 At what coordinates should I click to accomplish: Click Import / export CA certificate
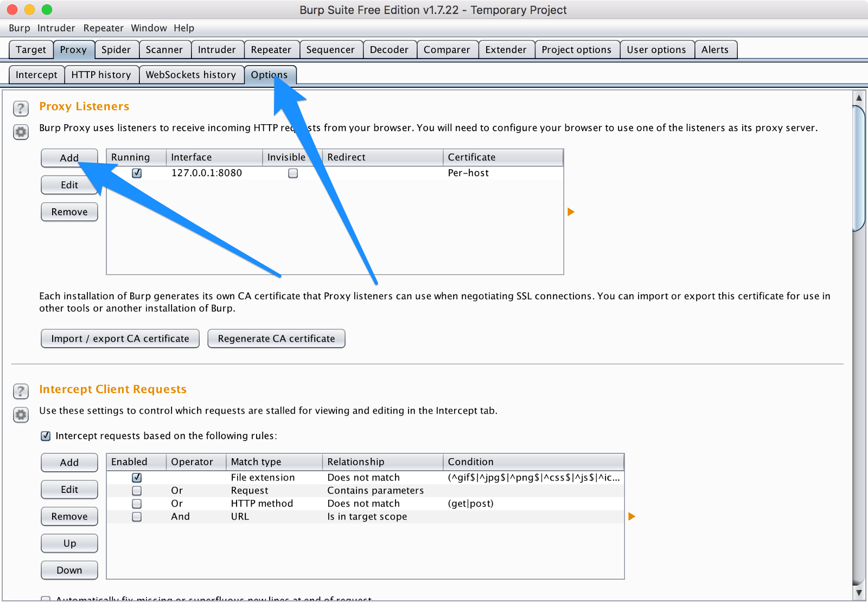tap(120, 338)
